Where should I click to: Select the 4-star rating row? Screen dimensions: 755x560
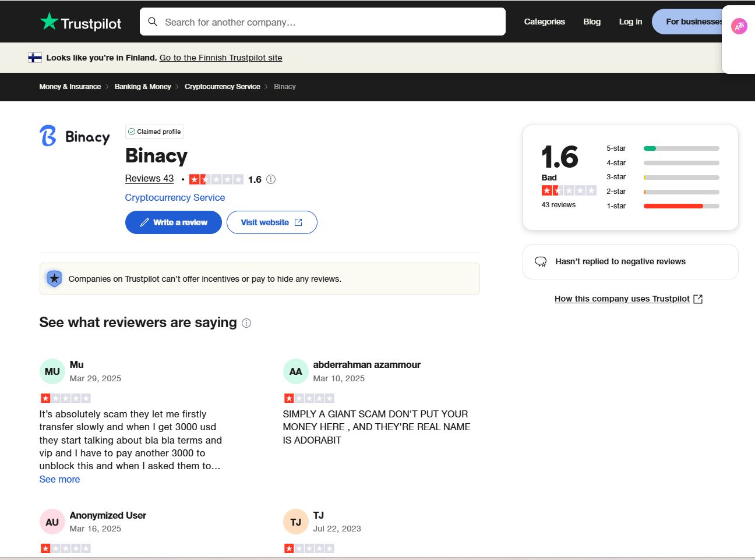(663, 163)
